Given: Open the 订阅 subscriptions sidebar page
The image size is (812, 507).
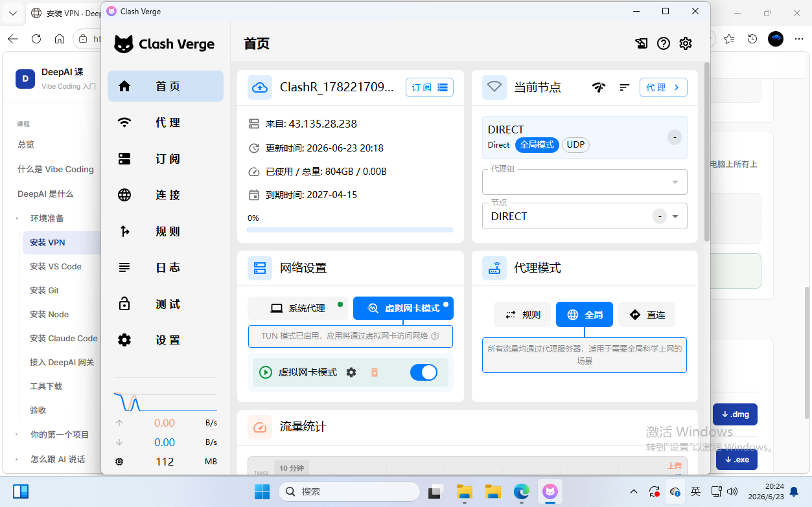Looking at the screenshot, I should pos(165,159).
